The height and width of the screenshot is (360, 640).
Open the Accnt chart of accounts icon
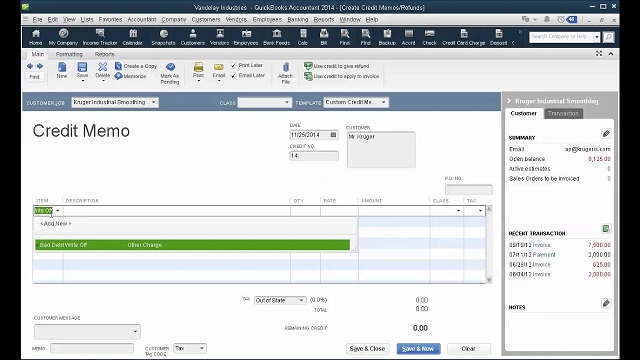[x=409, y=37]
